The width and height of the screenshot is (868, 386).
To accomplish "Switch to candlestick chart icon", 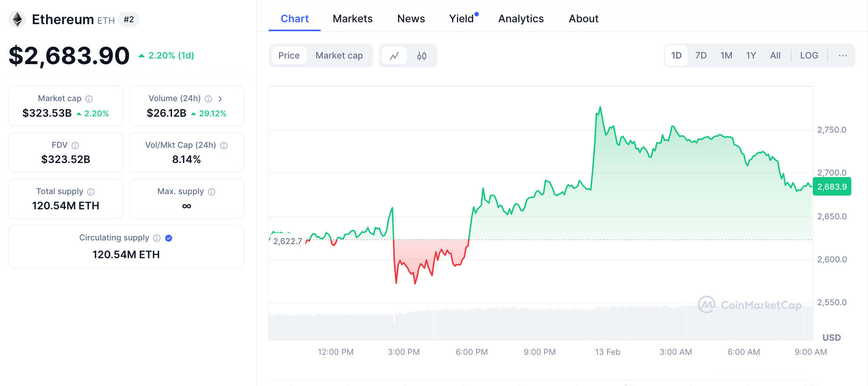I will [x=421, y=56].
